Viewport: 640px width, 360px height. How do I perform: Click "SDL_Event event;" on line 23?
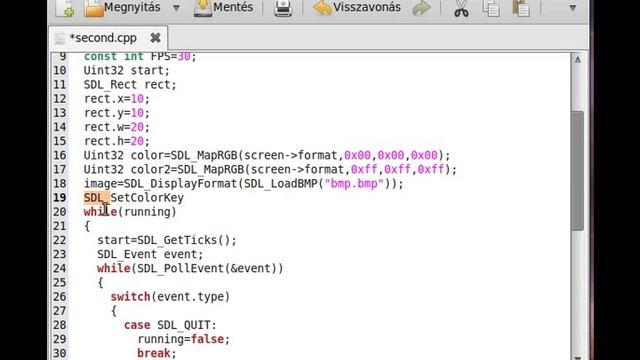(150, 254)
